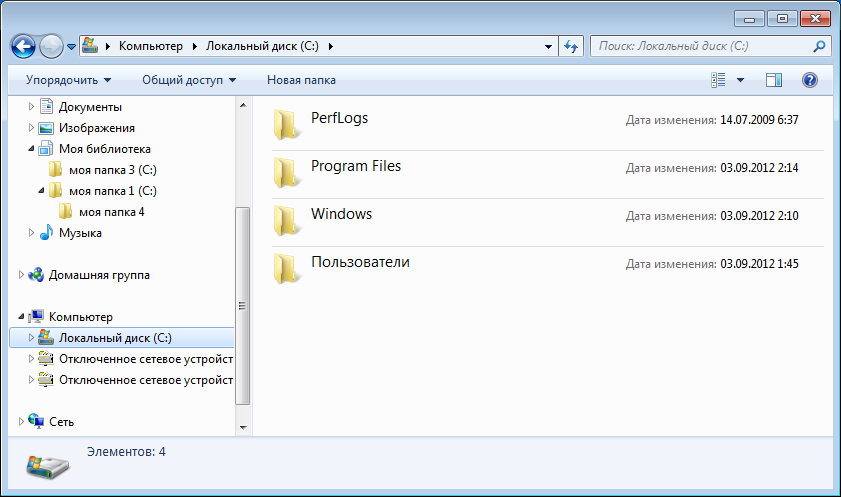
Task: Click the Компьютер monitor icon
Action: pyautogui.click(x=36, y=316)
